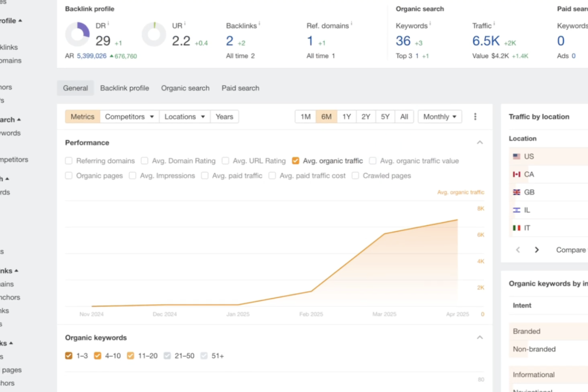This screenshot has height=392, width=588.
Task: Click the Apr 2025 point on traffic chart
Action: pyautogui.click(x=457, y=220)
